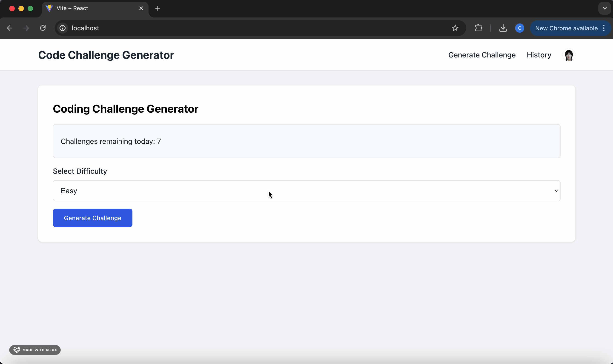
Task: Click the browser forward arrow
Action: (26, 28)
